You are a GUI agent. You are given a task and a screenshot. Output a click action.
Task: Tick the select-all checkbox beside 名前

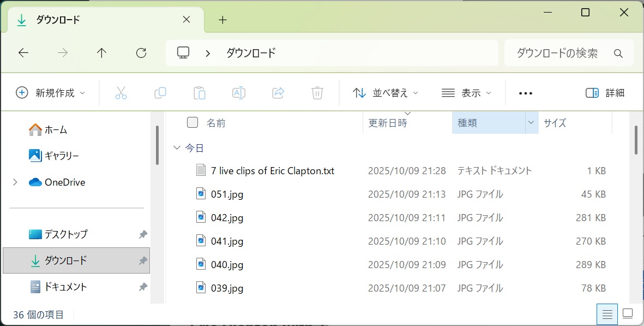[192, 122]
